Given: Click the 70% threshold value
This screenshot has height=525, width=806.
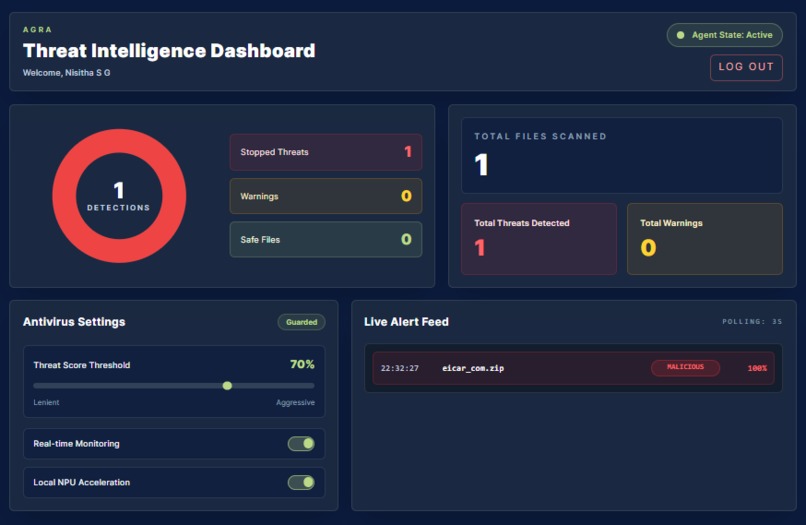Looking at the screenshot, I should (x=302, y=365).
